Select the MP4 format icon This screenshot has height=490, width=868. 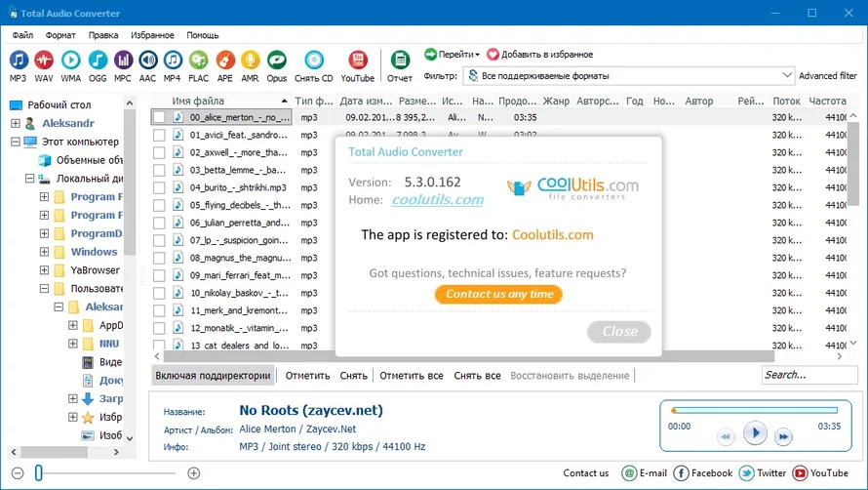(x=173, y=60)
